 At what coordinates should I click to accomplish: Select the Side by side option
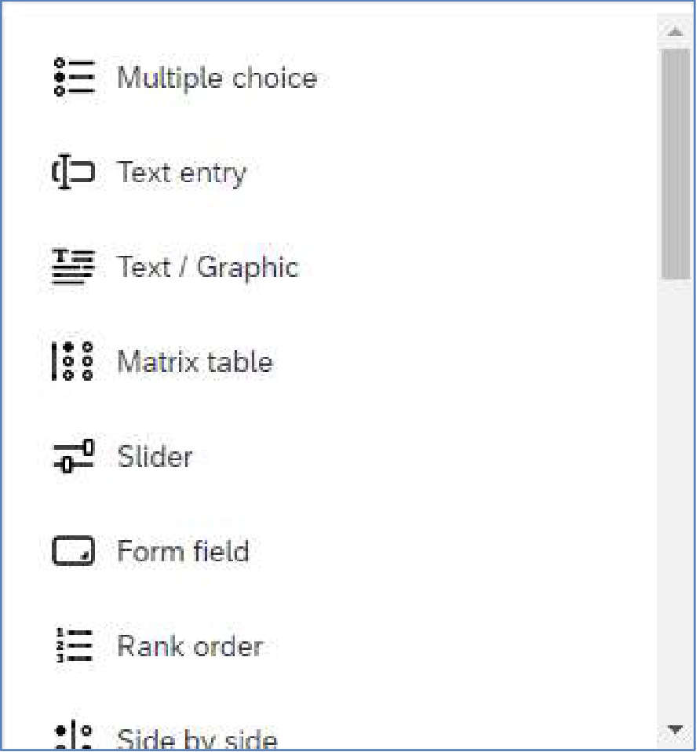(x=197, y=738)
